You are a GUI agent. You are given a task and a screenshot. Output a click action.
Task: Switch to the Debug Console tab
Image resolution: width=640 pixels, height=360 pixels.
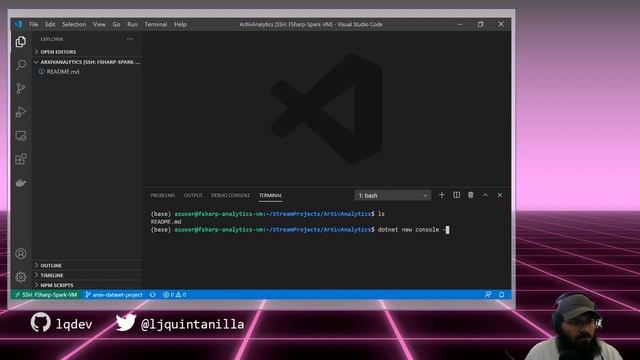pos(230,196)
